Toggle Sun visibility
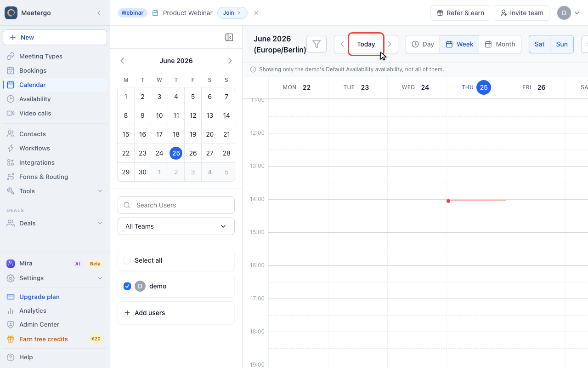Viewport: 588px width, 368px height. (x=562, y=44)
